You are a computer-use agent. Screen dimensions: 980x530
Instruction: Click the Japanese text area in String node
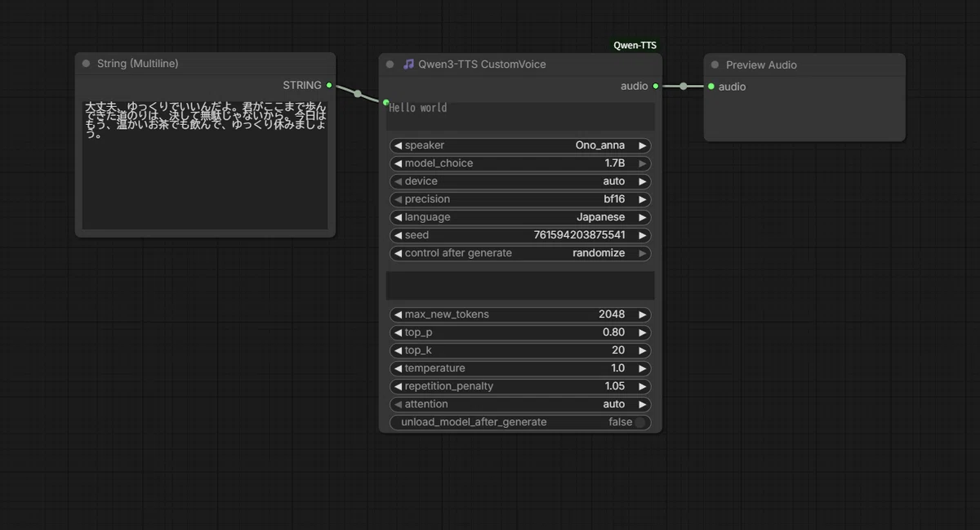coord(205,165)
